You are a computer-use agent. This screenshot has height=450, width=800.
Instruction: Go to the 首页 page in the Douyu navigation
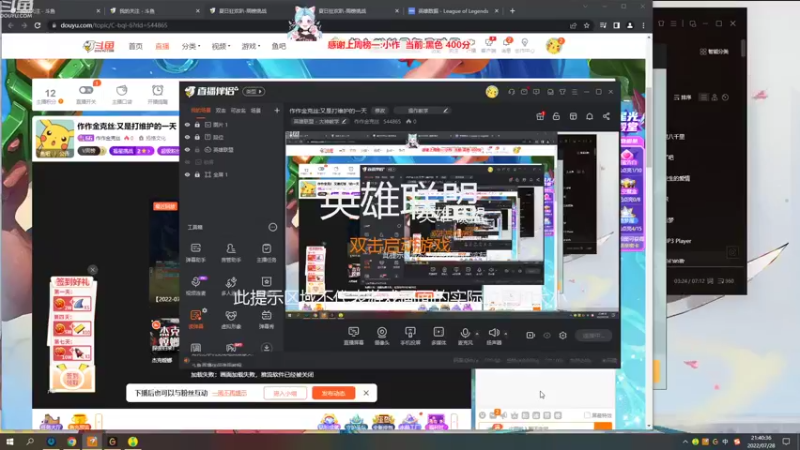[x=135, y=46]
